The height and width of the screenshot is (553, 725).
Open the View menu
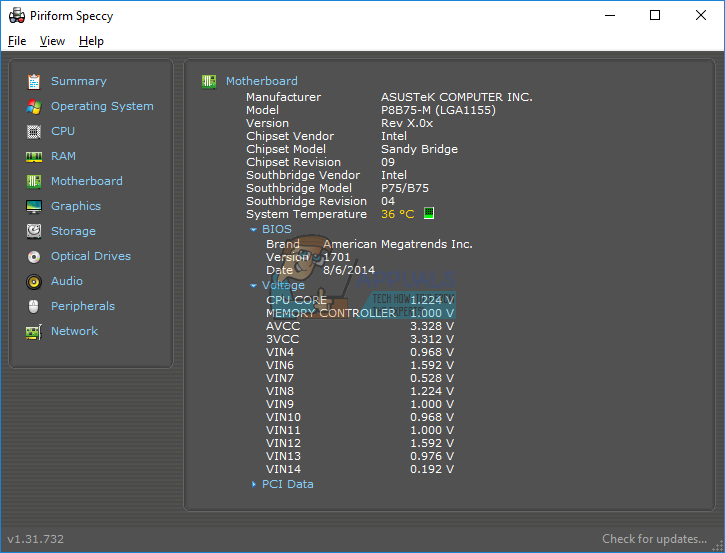click(x=52, y=41)
